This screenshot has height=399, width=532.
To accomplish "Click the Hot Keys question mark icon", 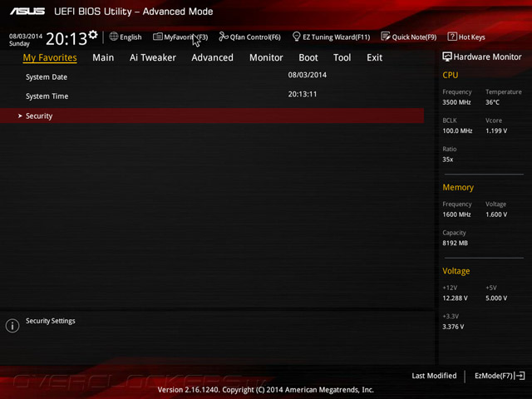I will (452, 37).
